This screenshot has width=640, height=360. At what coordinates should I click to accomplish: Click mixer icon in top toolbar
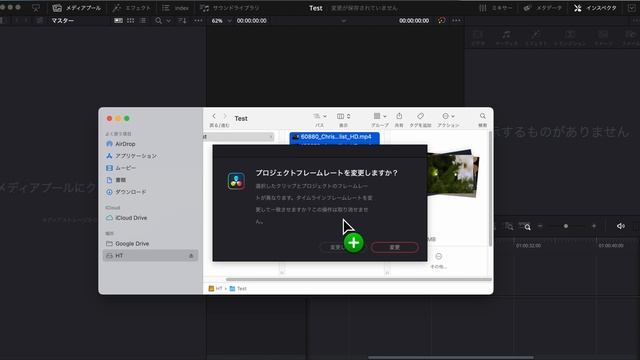click(x=482, y=8)
